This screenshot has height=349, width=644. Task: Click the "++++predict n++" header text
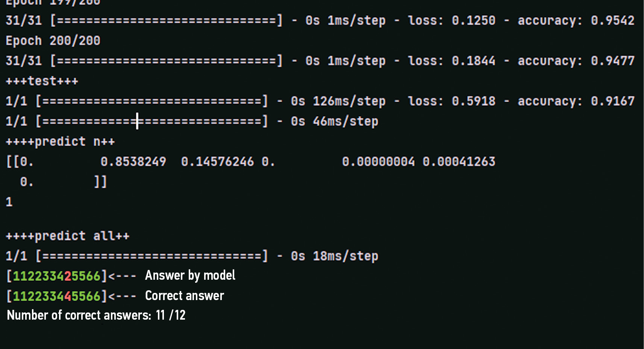(60, 142)
